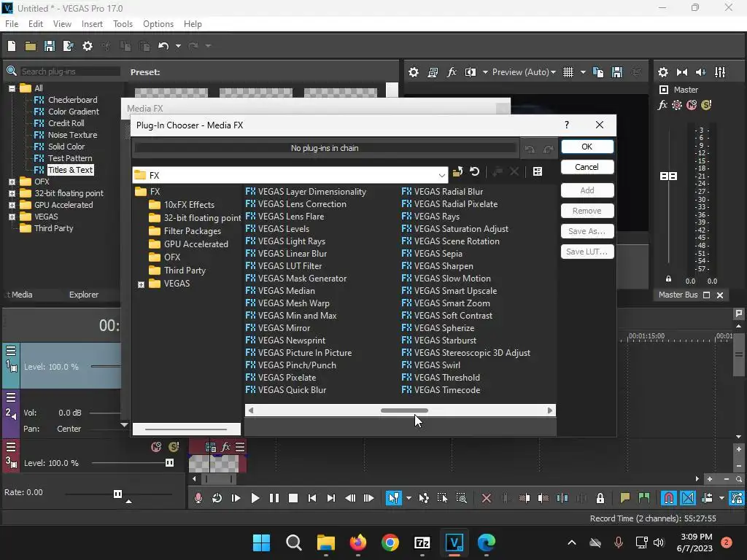This screenshot has width=747, height=560.
Task: Save the project with the disk icon
Action: (x=50, y=46)
